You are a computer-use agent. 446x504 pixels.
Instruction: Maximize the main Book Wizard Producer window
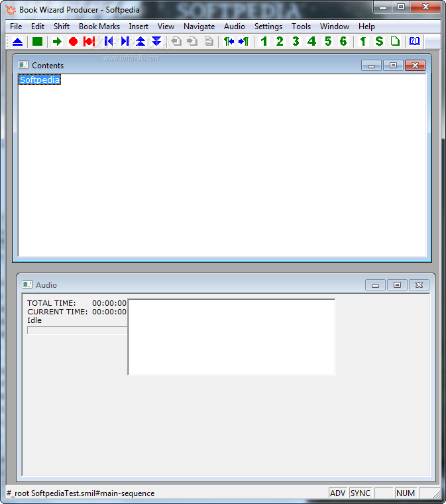[x=401, y=7]
